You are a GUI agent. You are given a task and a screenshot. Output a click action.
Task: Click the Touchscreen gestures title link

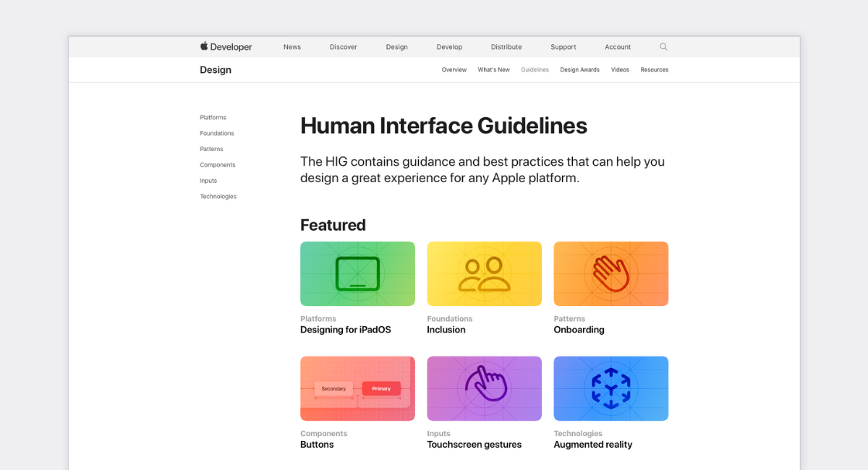(x=474, y=445)
